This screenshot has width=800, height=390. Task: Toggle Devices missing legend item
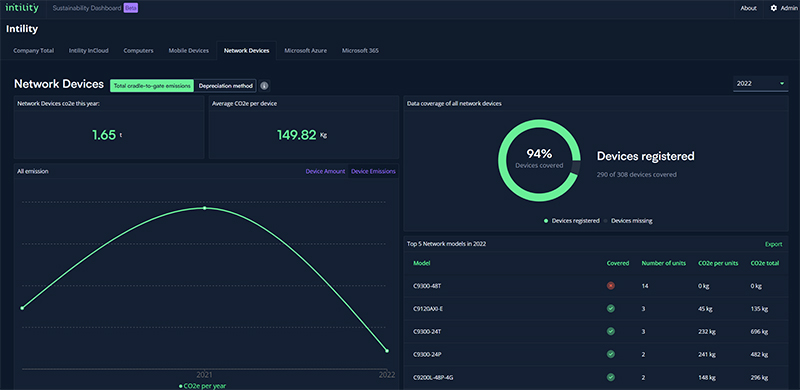pos(628,221)
